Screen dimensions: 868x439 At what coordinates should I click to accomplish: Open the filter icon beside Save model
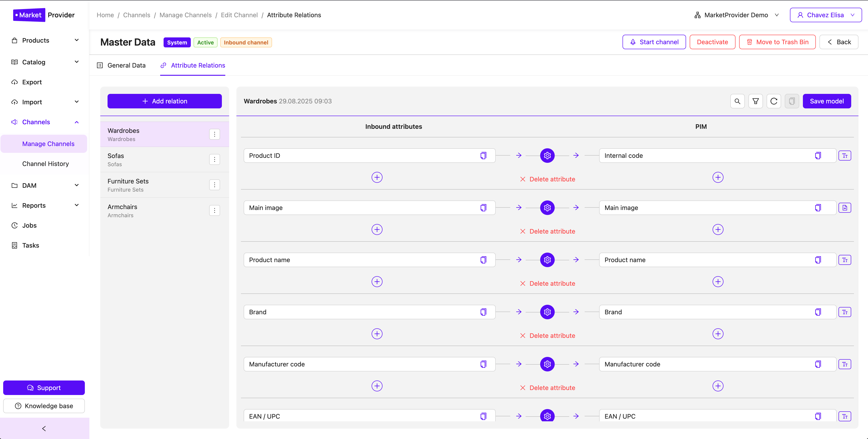point(755,101)
